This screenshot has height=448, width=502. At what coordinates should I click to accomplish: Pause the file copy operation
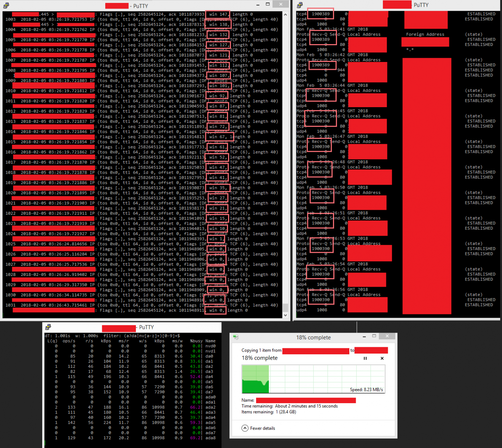(365, 358)
